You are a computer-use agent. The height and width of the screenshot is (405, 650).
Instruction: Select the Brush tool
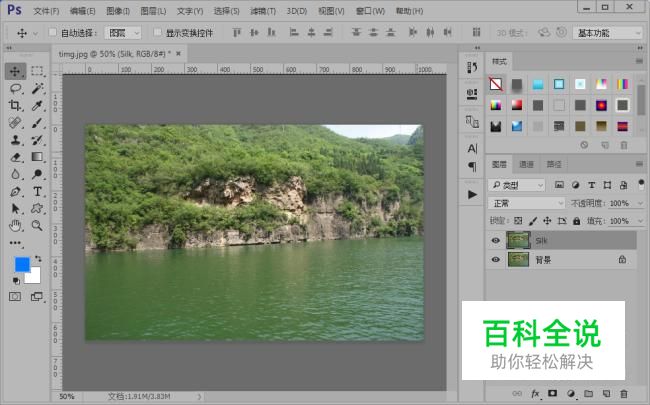[37, 123]
